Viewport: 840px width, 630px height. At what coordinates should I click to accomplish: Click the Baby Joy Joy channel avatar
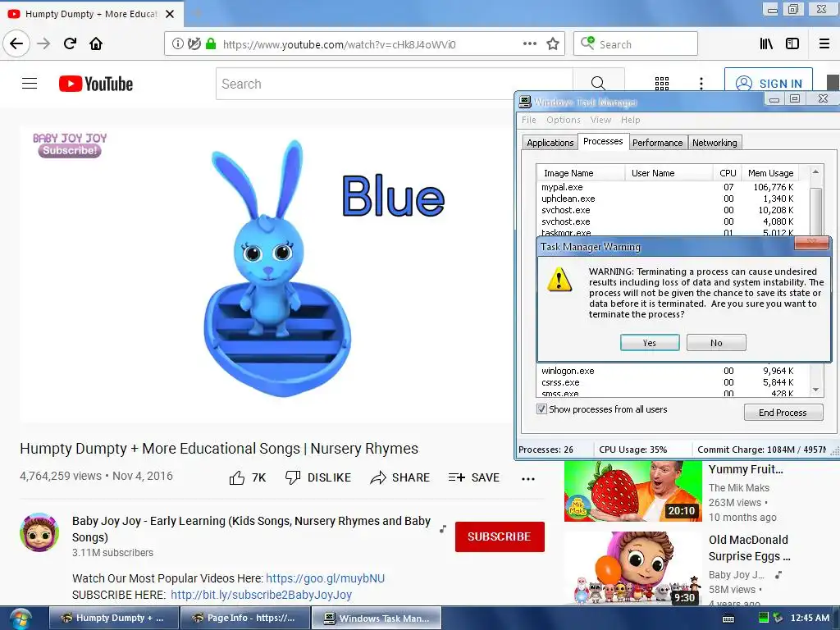coord(39,532)
